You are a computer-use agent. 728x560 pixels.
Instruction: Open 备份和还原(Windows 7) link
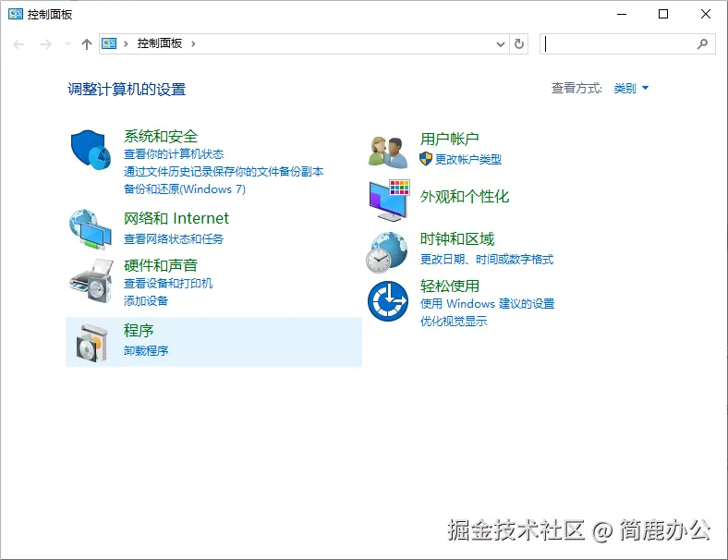click(185, 189)
